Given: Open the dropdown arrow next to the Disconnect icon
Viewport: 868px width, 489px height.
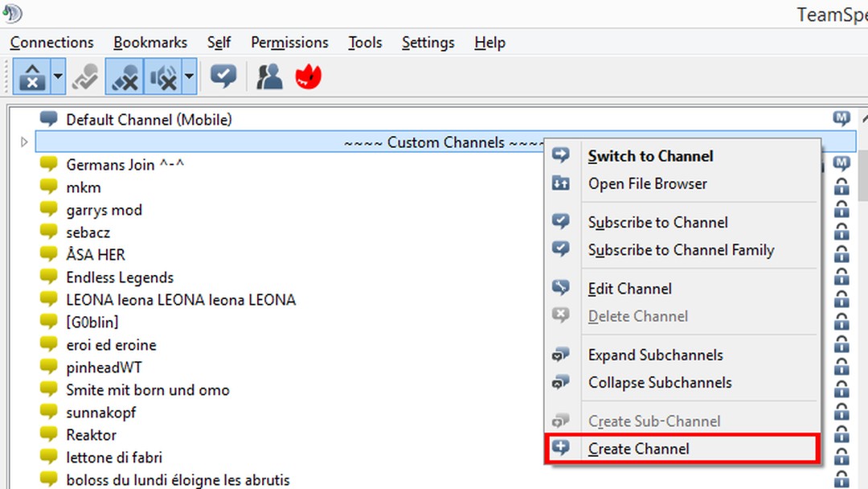Looking at the screenshot, I should click(x=57, y=76).
